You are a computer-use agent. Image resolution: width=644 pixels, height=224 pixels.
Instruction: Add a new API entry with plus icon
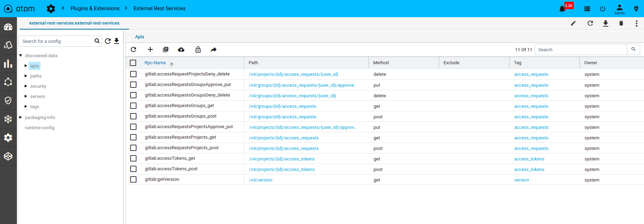coord(150,50)
